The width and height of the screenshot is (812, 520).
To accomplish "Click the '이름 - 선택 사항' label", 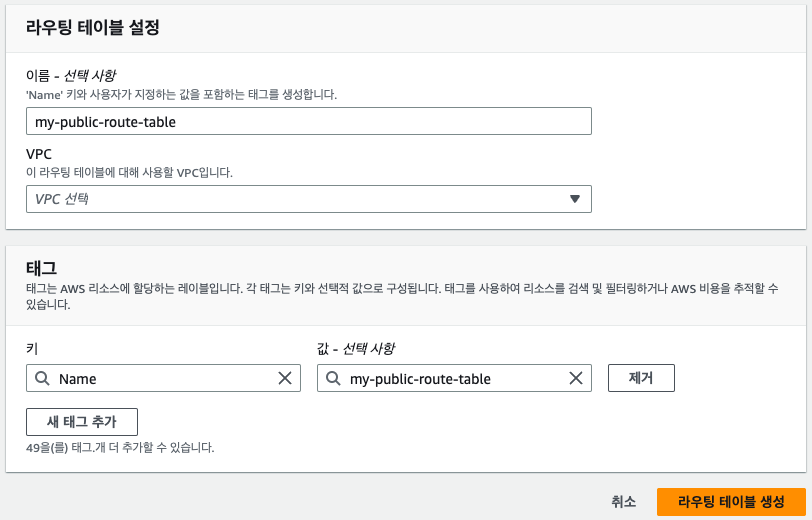I will pos(71,76).
